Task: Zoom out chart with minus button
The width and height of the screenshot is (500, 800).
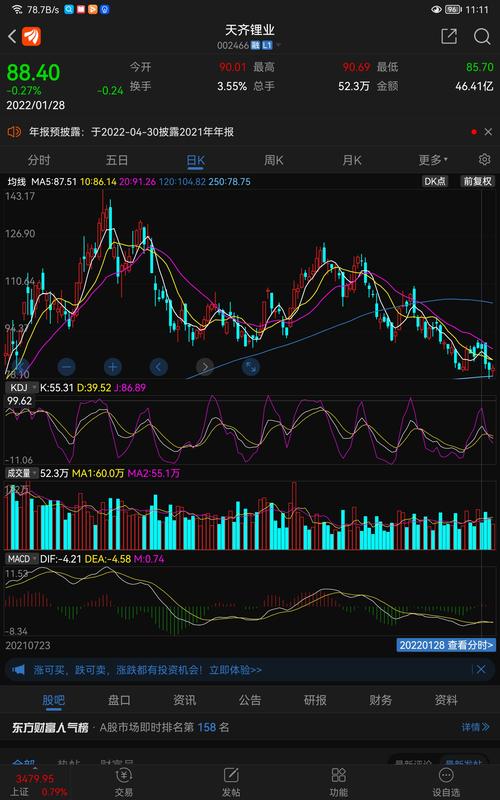Action: click(66, 366)
